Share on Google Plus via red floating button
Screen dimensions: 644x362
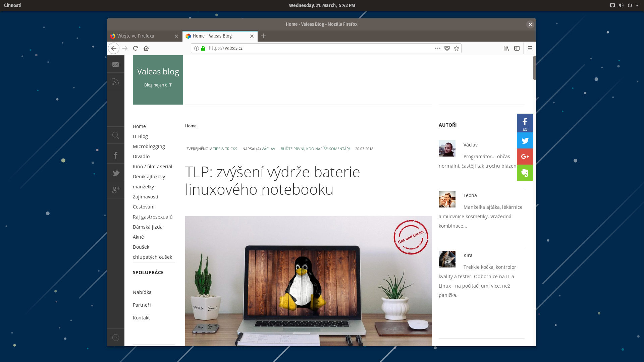[525, 157]
